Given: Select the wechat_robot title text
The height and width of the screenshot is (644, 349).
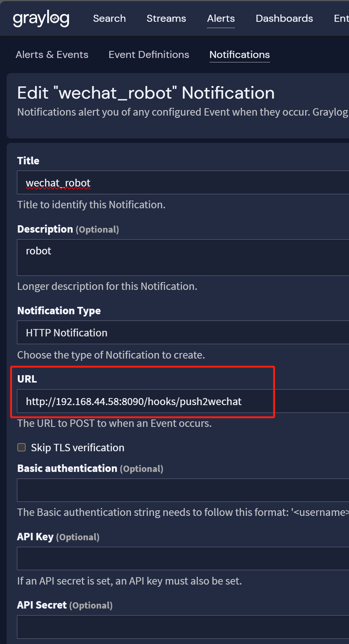Looking at the screenshot, I should pos(58,182).
